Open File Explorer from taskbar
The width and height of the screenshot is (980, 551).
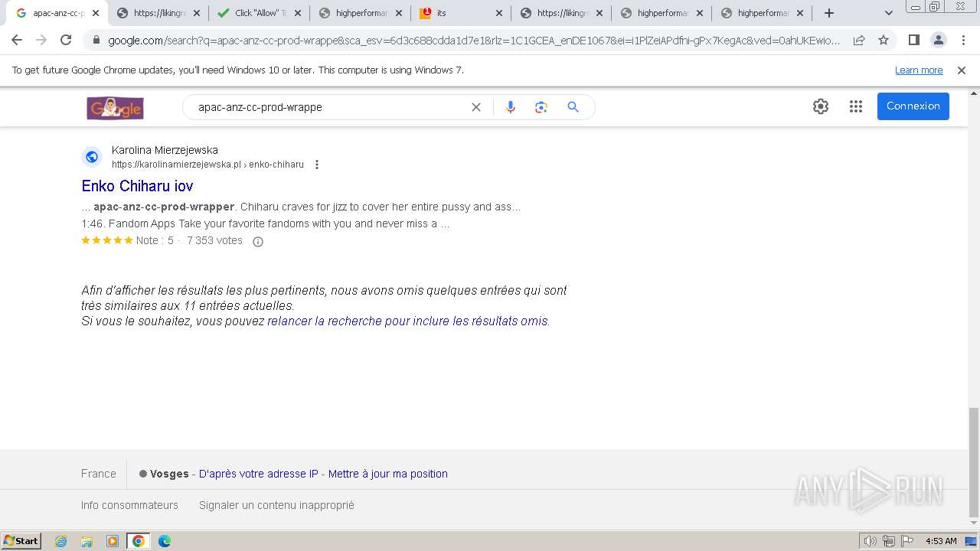[x=87, y=541]
